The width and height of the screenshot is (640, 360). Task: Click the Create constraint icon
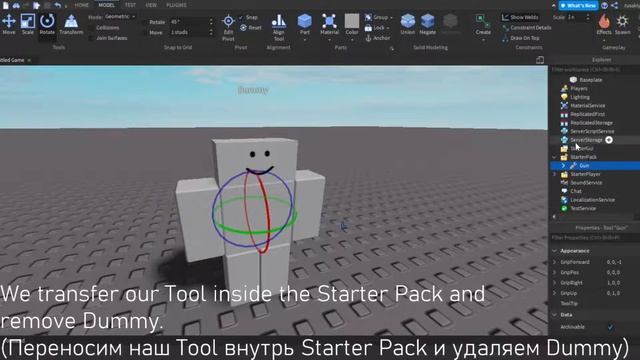click(x=482, y=21)
